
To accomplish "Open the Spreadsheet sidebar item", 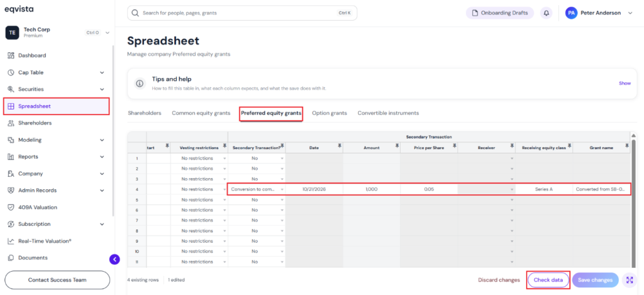I will coord(56,106).
